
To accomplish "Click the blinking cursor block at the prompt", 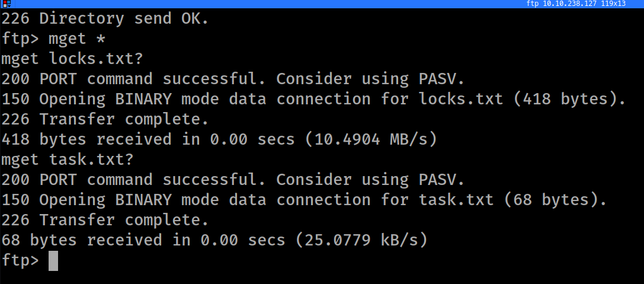I will tap(53, 261).
